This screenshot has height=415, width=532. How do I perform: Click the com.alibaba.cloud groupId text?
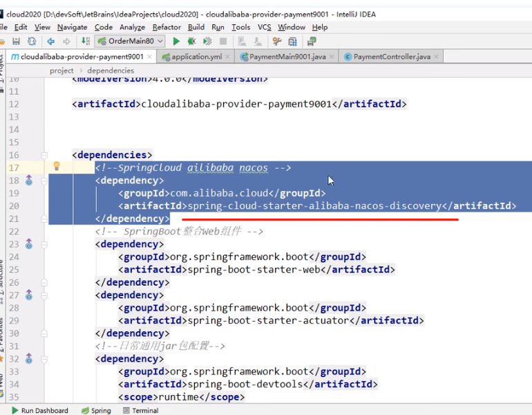[x=219, y=193]
